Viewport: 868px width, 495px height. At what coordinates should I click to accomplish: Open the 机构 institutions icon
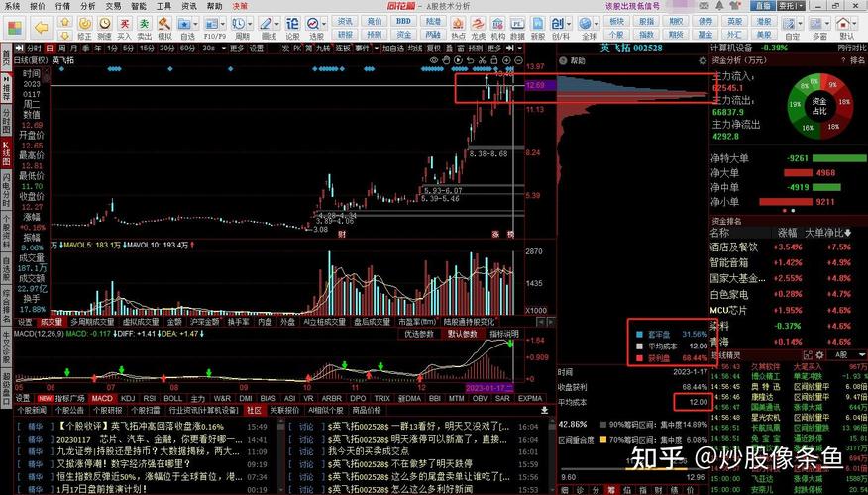click(497, 28)
